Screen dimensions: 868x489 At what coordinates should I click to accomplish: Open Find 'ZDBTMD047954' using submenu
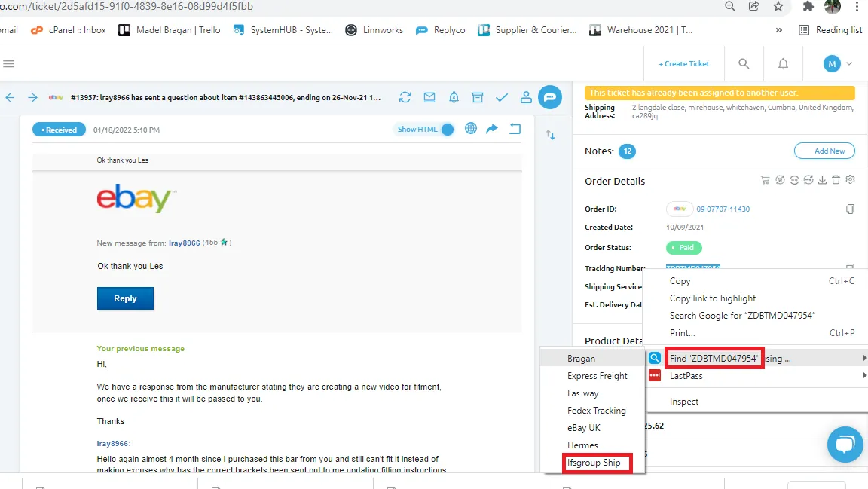(755, 359)
